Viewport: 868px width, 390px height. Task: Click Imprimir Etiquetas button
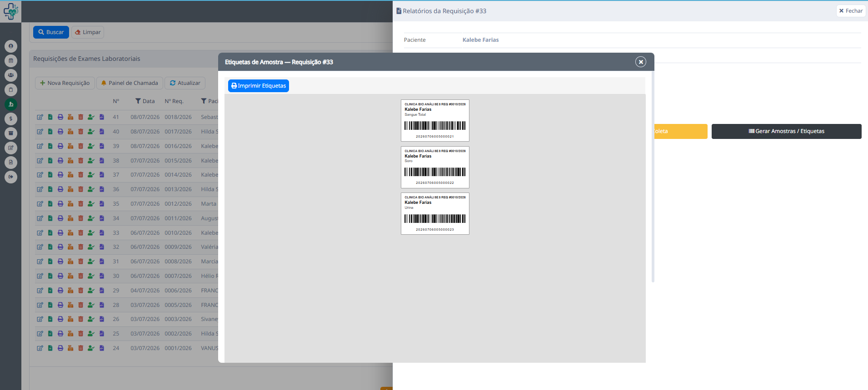[259, 86]
